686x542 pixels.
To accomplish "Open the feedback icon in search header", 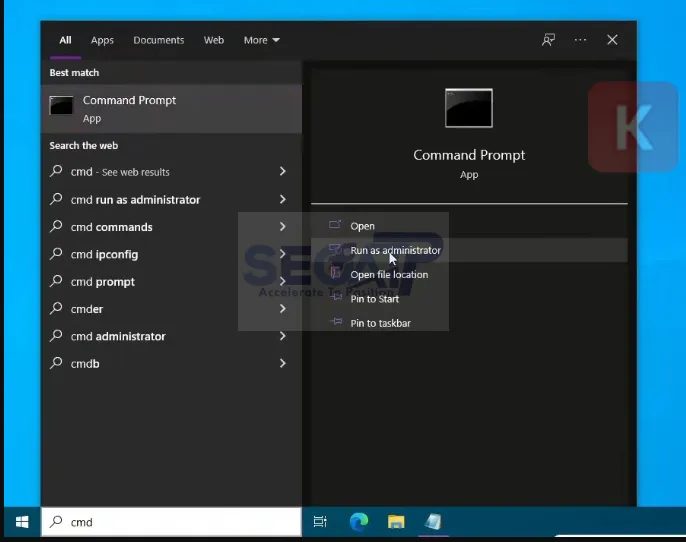I will tap(548, 40).
